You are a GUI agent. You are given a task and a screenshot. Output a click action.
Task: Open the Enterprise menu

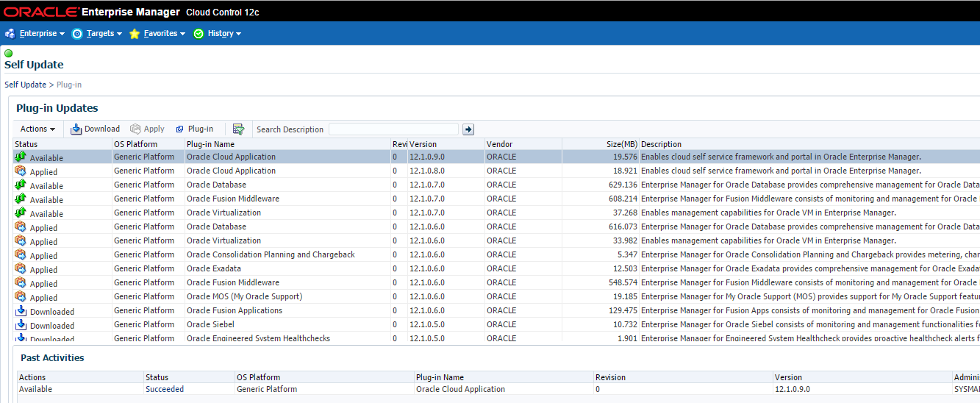(42, 33)
